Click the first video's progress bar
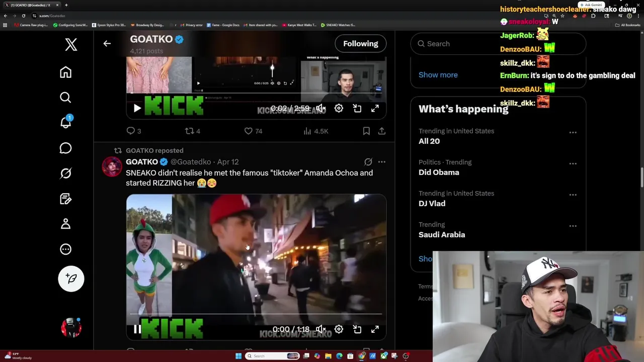Viewport: 644px width, 362px height. click(x=256, y=93)
